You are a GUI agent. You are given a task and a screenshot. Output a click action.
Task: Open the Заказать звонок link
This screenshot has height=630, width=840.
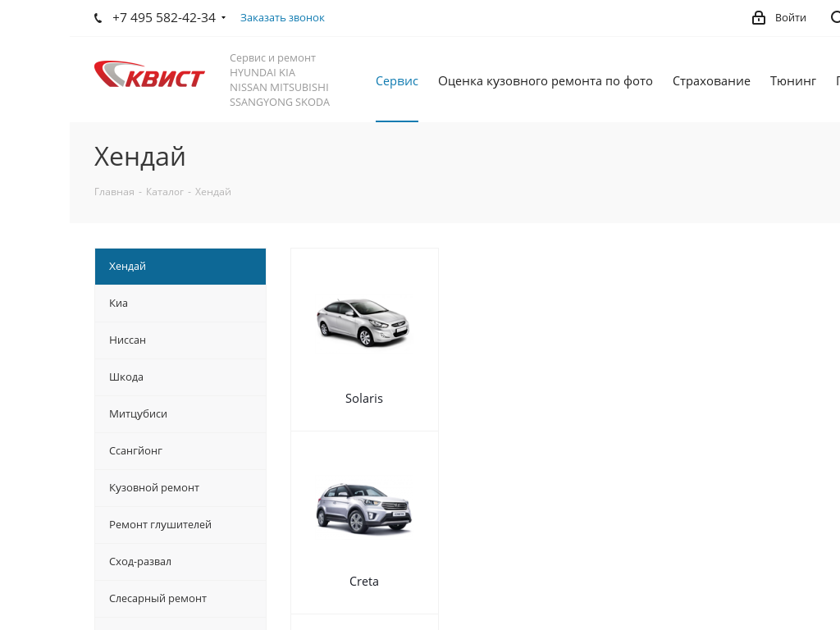[282, 18]
